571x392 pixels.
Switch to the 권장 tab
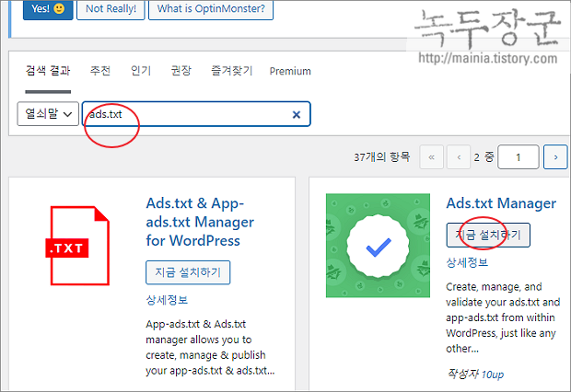181,71
